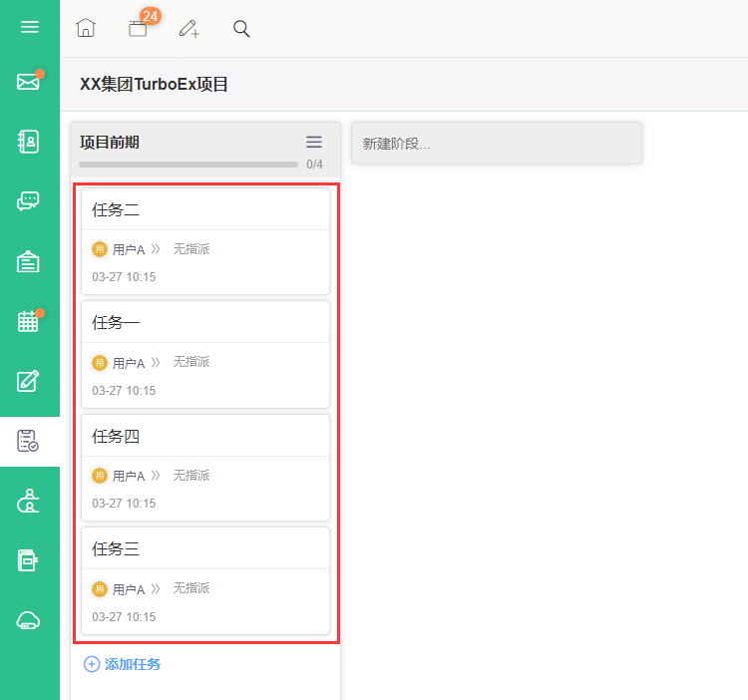Click the 用户A avatar in 任务一 card

click(100, 362)
